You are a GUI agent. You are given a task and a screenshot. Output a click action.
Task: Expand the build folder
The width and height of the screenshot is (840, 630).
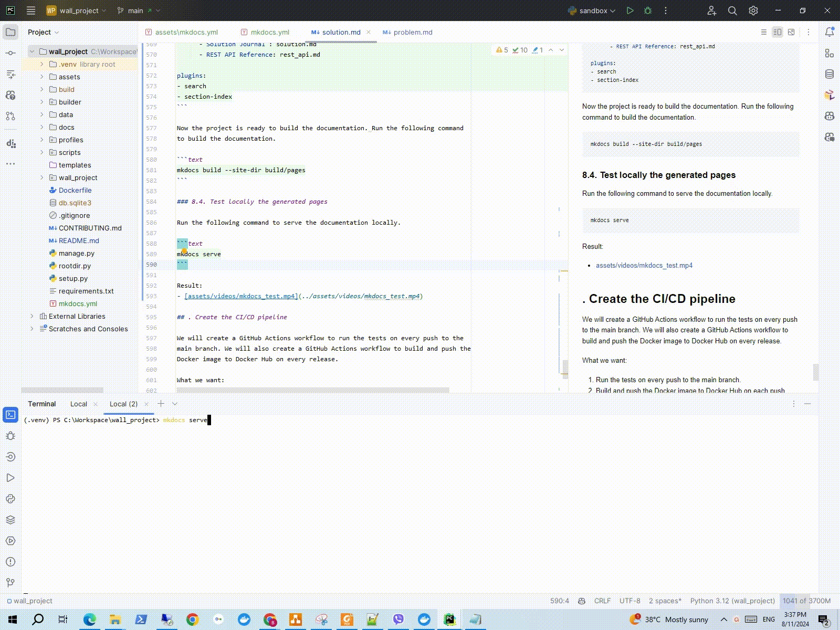click(42, 89)
